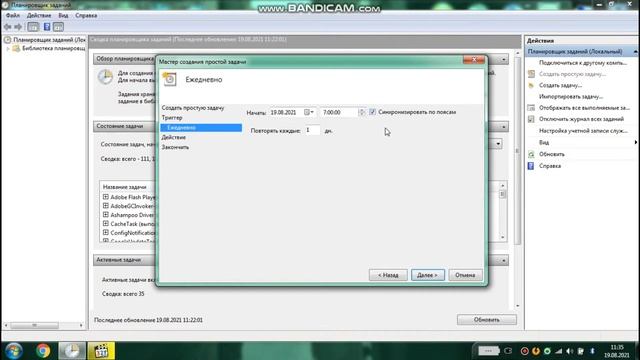Expand the ConfigNotification task row
The image size is (640, 360).
coord(106,233)
